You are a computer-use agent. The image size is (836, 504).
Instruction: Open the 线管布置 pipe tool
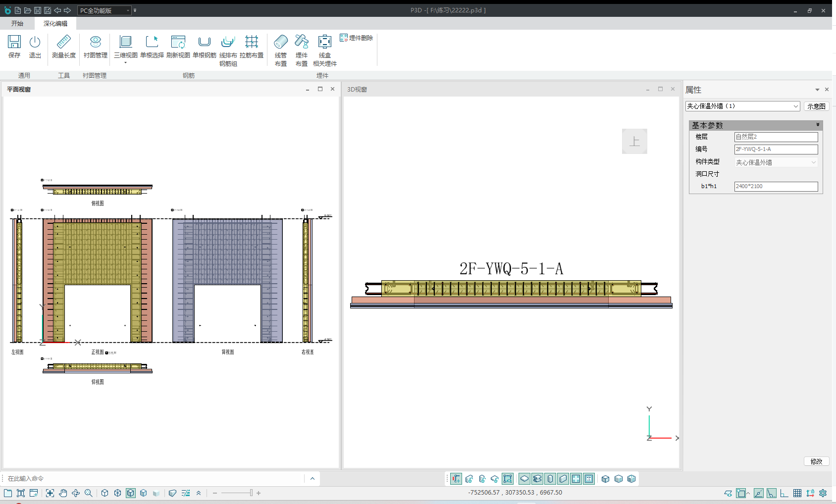point(280,50)
